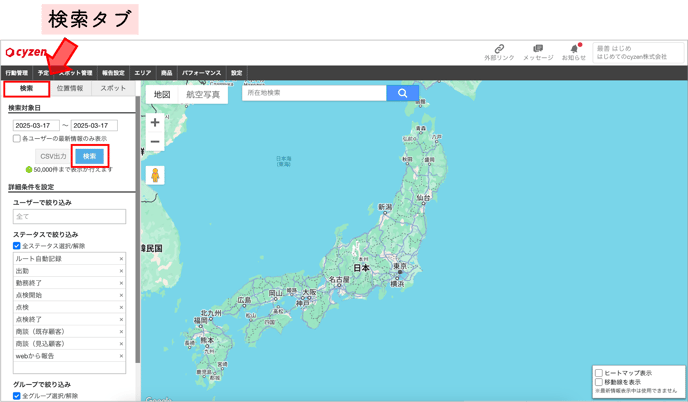This screenshot has width=688, height=402.
Task: Enable ヒートマップ表示 checkbox
Action: click(598, 373)
